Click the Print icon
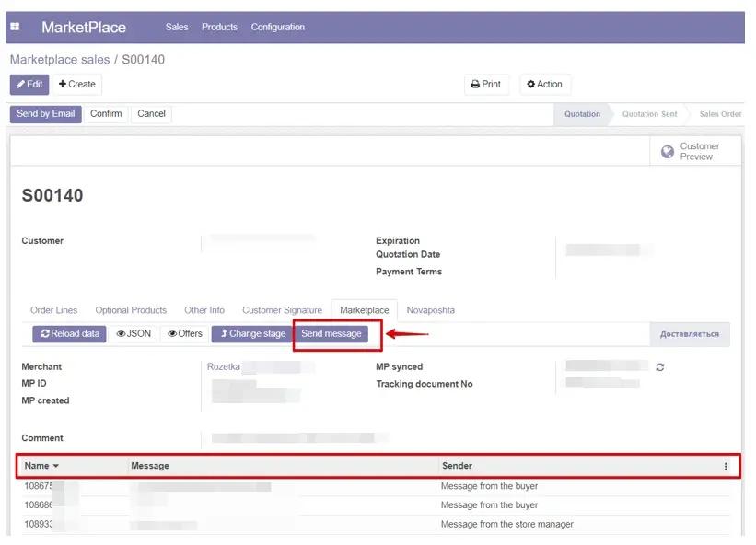Image resolution: width=756 pixels, height=545 pixels. [x=474, y=84]
